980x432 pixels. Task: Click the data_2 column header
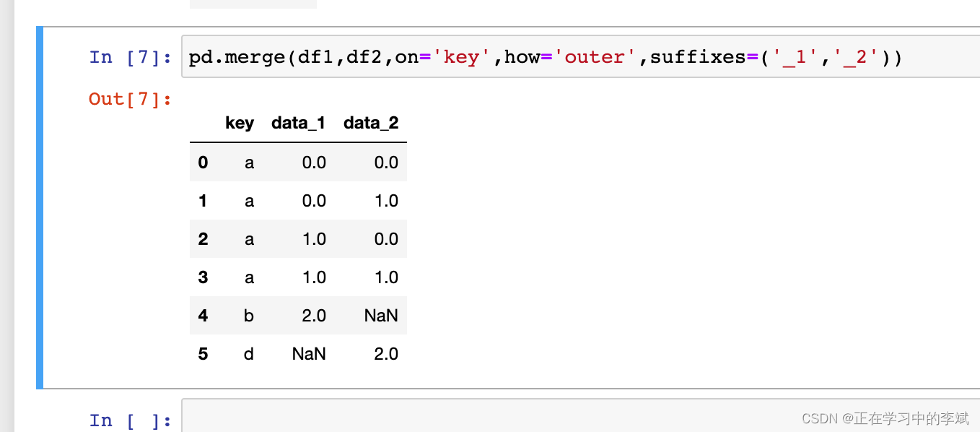coord(371,123)
